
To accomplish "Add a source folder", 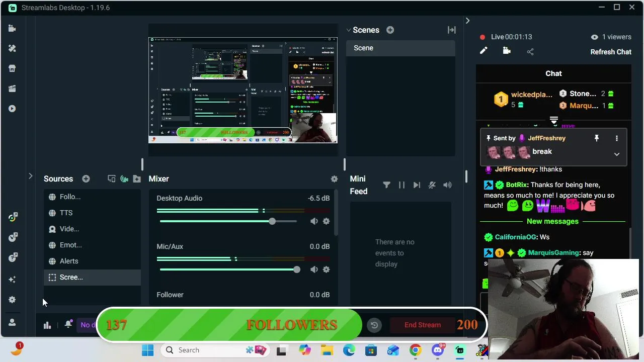I will pyautogui.click(x=137, y=179).
